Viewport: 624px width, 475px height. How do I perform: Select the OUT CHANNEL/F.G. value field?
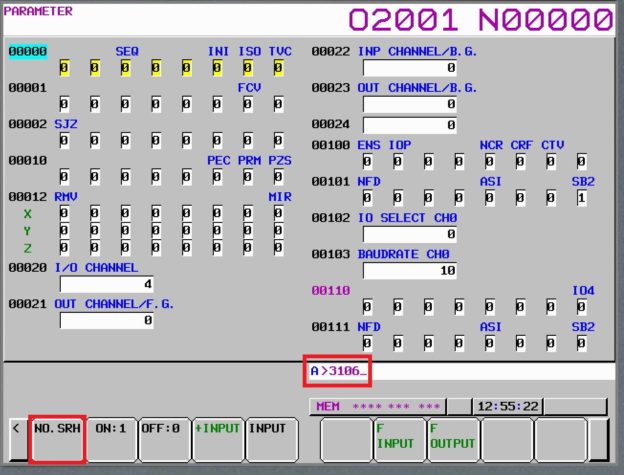(x=107, y=320)
